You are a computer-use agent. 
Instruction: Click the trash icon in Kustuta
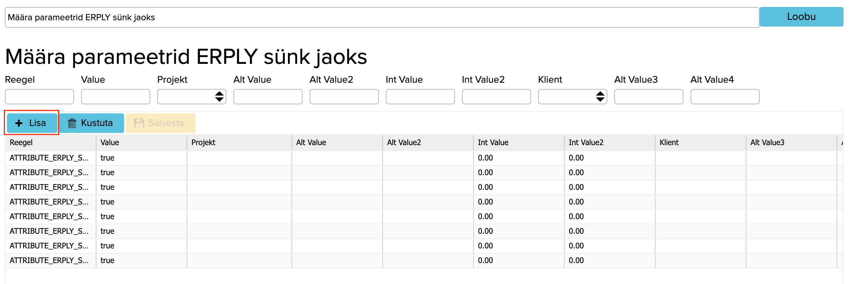[72, 123]
